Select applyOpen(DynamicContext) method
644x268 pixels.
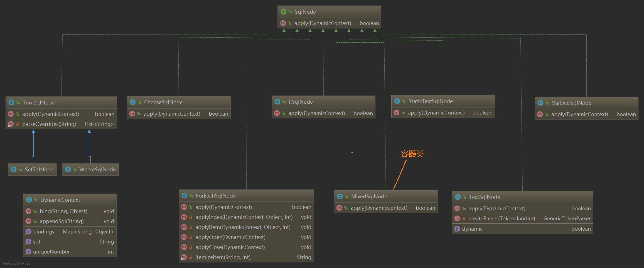point(230,237)
